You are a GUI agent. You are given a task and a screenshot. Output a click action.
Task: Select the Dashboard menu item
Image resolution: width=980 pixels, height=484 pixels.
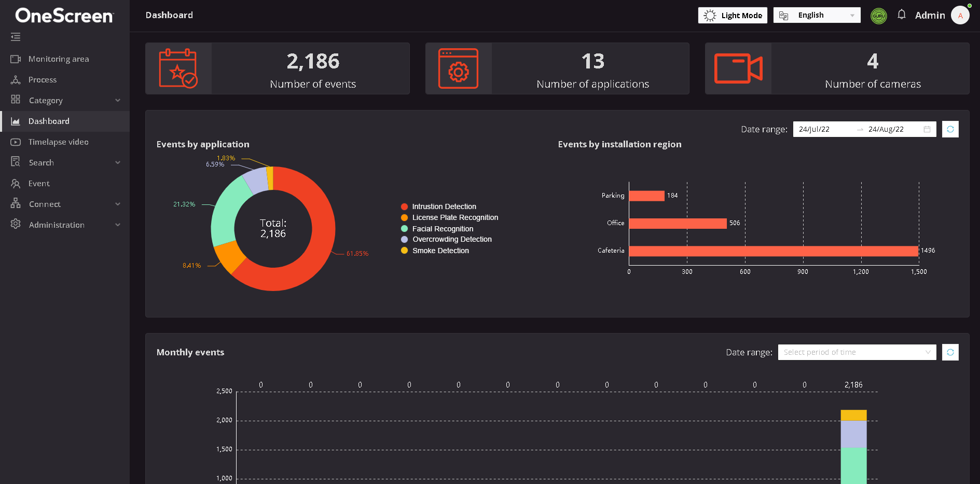[65, 121]
